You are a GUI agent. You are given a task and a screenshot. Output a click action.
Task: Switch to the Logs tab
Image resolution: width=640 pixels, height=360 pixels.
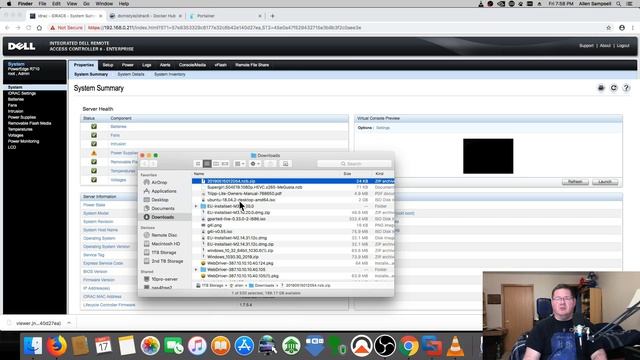tap(147, 65)
